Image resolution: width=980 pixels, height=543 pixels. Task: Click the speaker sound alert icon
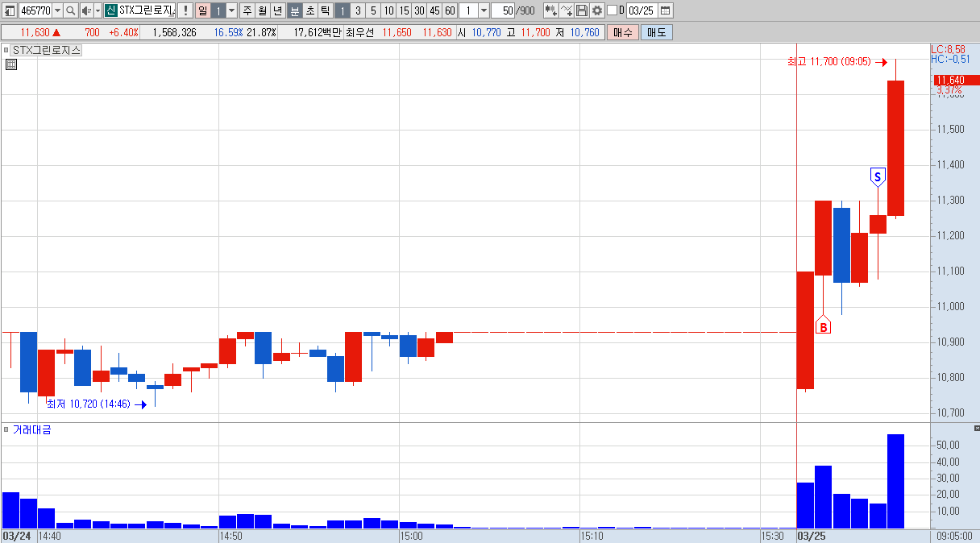coord(86,10)
